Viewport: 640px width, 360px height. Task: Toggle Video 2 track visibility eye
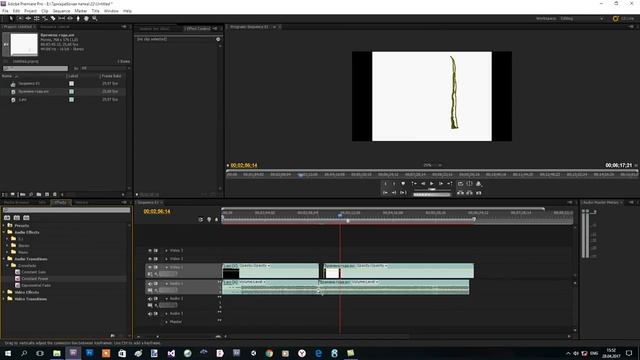click(150, 259)
